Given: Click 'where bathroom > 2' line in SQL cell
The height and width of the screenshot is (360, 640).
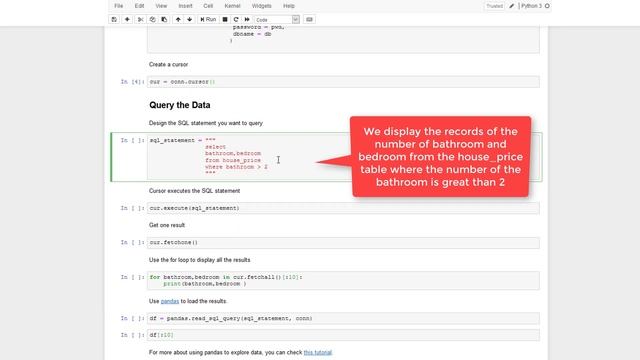Looking at the screenshot, I should [236, 167].
